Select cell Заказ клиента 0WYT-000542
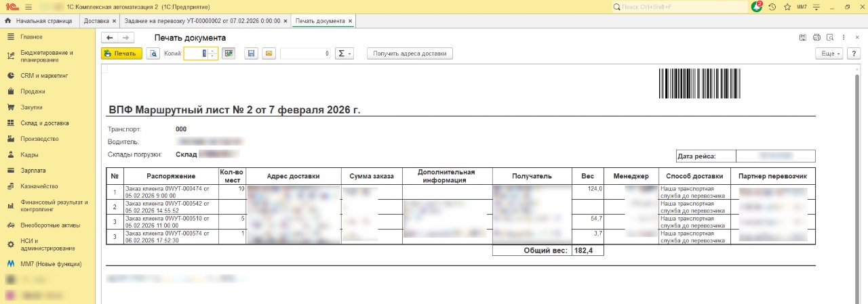868x304 pixels. [170, 207]
